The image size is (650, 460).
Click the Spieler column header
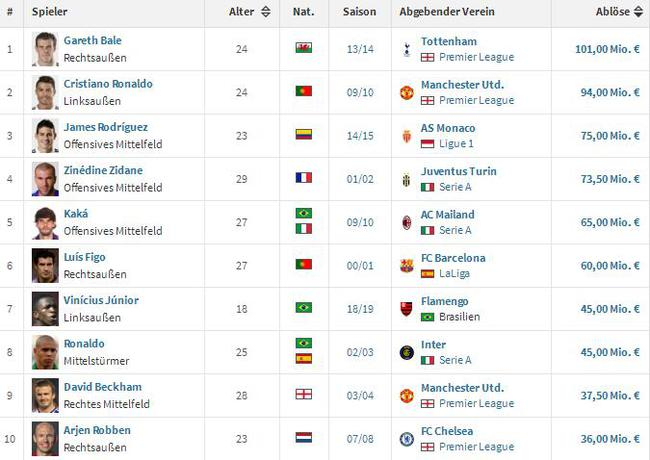tap(50, 12)
